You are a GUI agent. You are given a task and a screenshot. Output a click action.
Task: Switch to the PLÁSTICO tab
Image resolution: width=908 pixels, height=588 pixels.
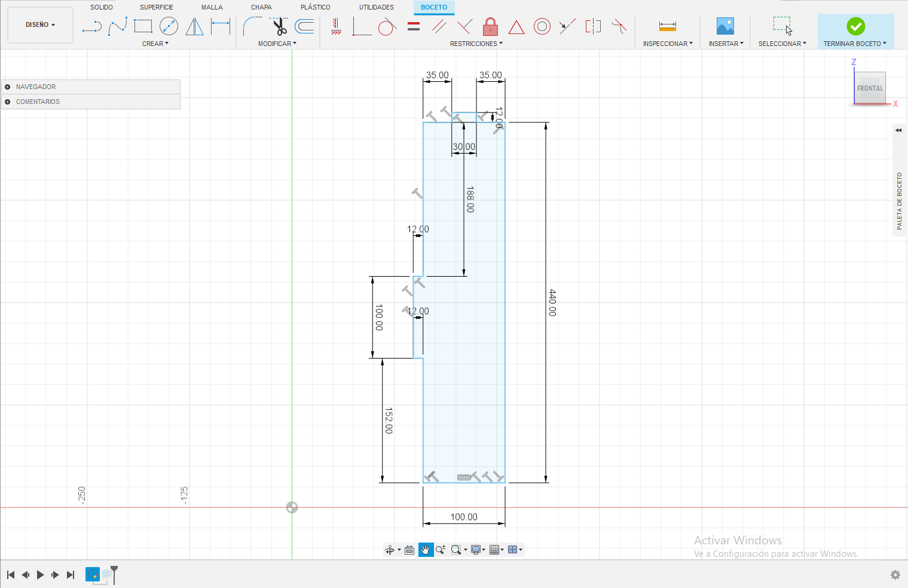pyautogui.click(x=316, y=7)
